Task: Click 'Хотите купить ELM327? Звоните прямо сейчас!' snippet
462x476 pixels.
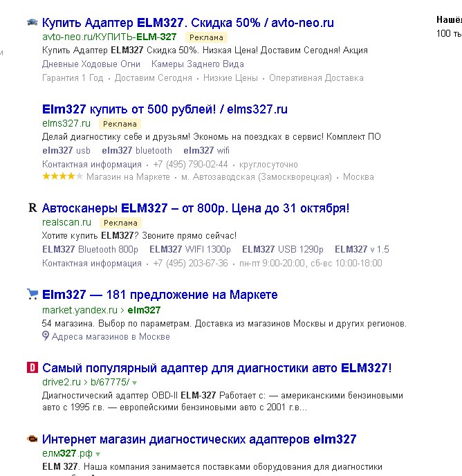Action: click(139, 235)
